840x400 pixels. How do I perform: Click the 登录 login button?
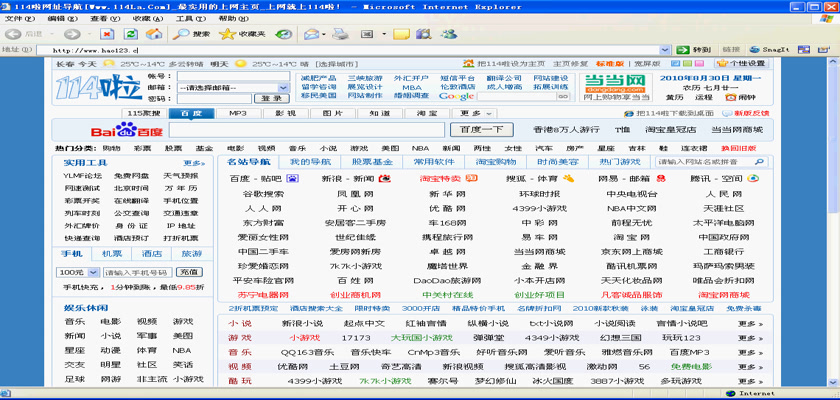pyautogui.click(x=272, y=99)
